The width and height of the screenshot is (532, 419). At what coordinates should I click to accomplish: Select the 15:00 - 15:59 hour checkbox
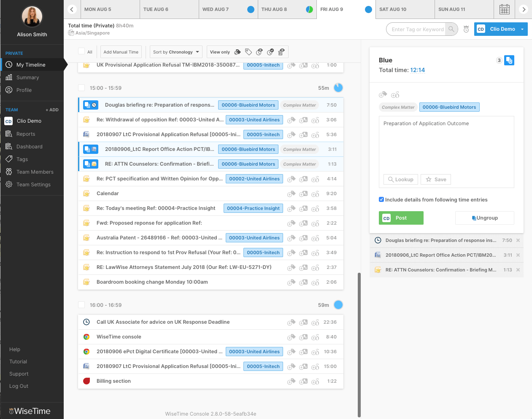pos(81,88)
